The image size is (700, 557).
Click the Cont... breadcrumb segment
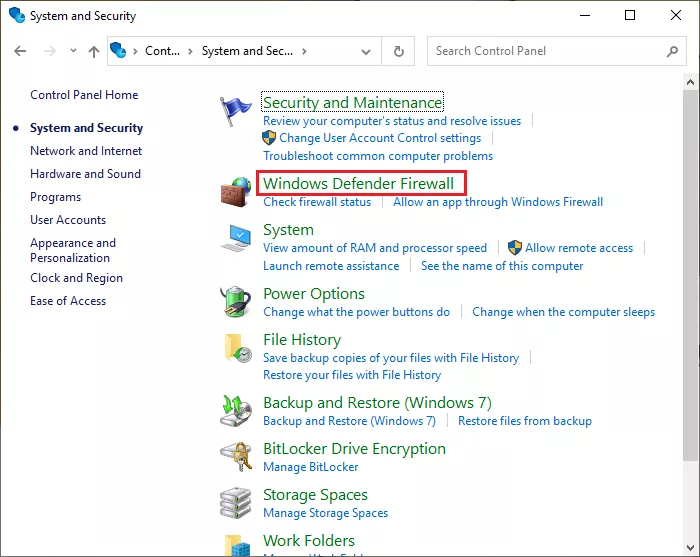(162, 51)
